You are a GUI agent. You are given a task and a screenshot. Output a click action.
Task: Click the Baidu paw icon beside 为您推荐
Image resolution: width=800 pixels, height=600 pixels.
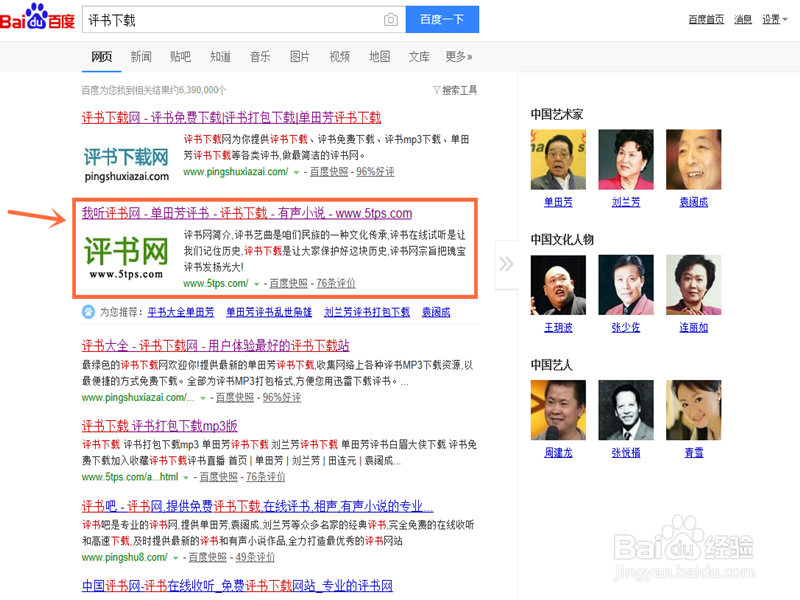click(x=88, y=312)
